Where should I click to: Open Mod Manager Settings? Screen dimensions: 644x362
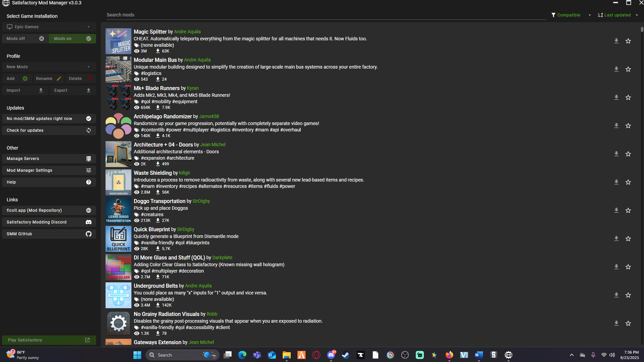(49, 170)
